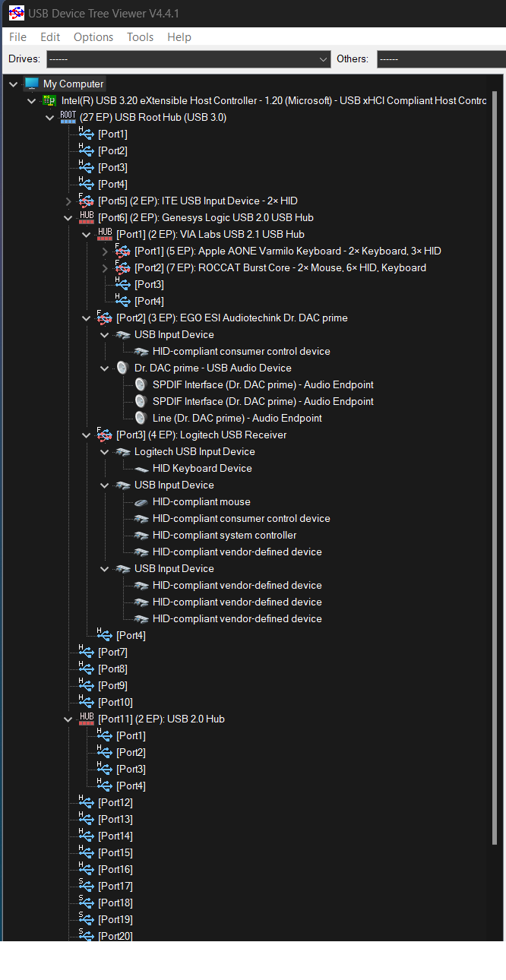The height and width of the screenshot is (980, 506).
Task: Click the VIA Labs HUB icon
Action: point(105,234)
